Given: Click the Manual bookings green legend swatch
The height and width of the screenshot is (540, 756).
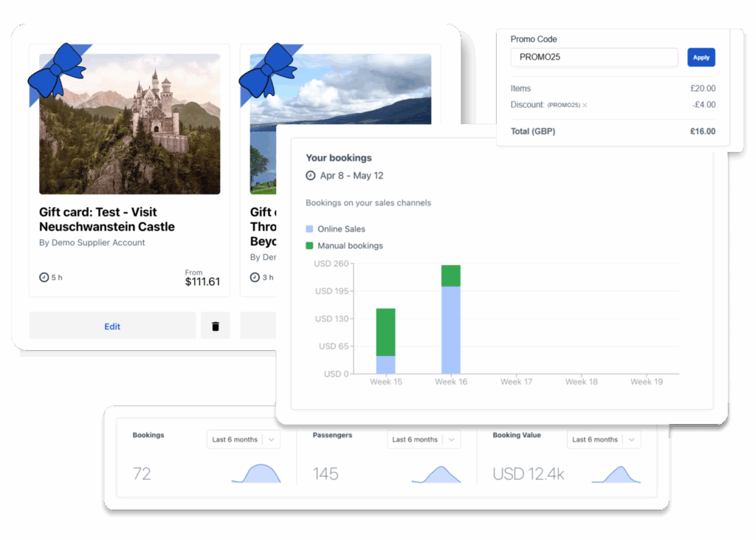Looking at the screenshot, I should (x=309, y=246).
